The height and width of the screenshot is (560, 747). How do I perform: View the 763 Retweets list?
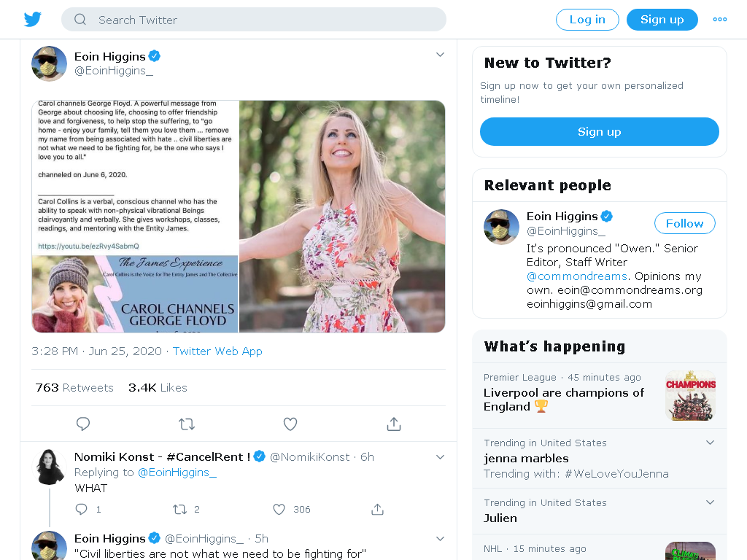point(74,388)
